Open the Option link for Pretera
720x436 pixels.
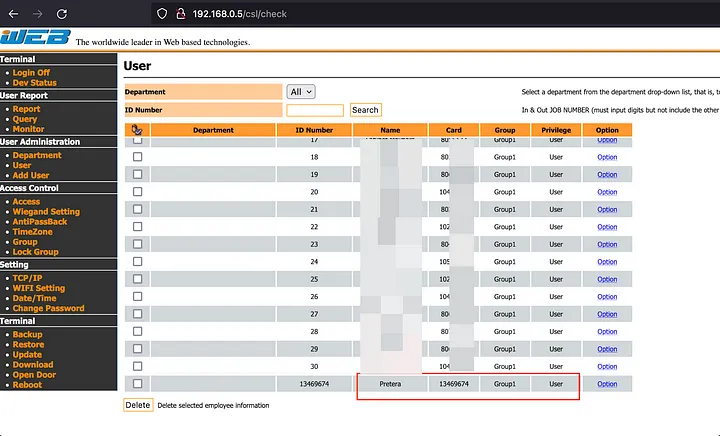[x=607, y=383]
